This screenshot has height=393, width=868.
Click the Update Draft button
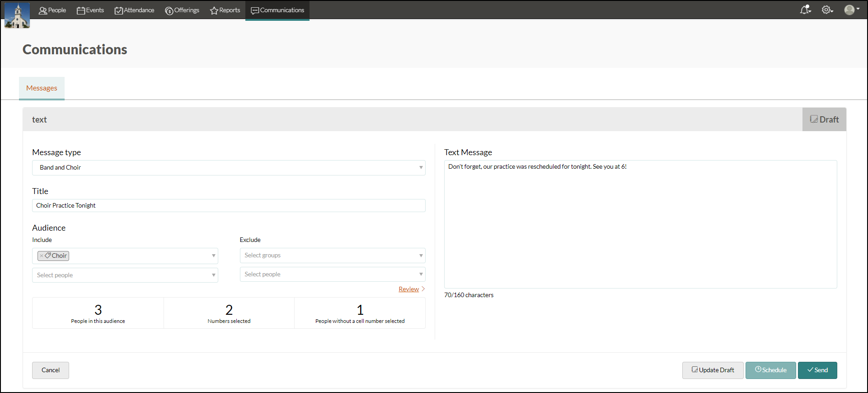click(713, 370)
